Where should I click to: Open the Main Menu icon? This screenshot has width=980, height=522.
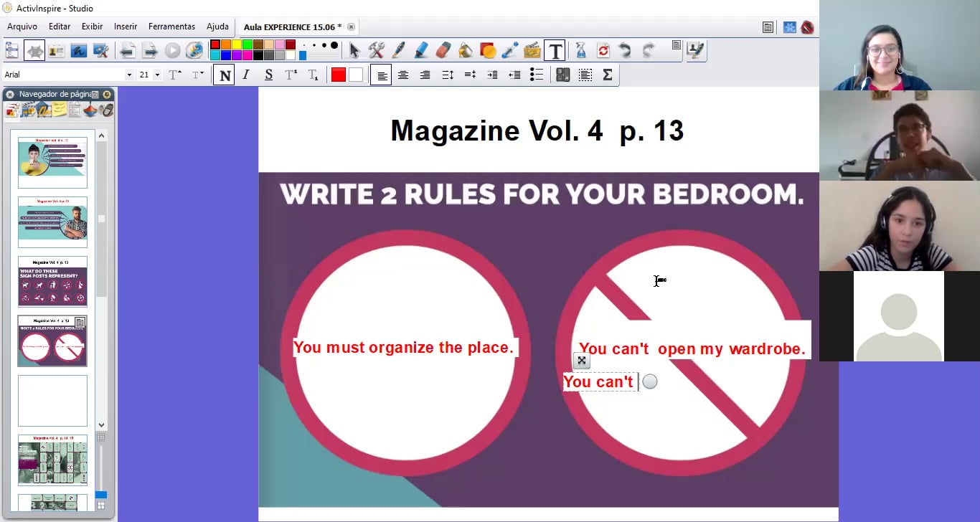click(x=11, y=50)
